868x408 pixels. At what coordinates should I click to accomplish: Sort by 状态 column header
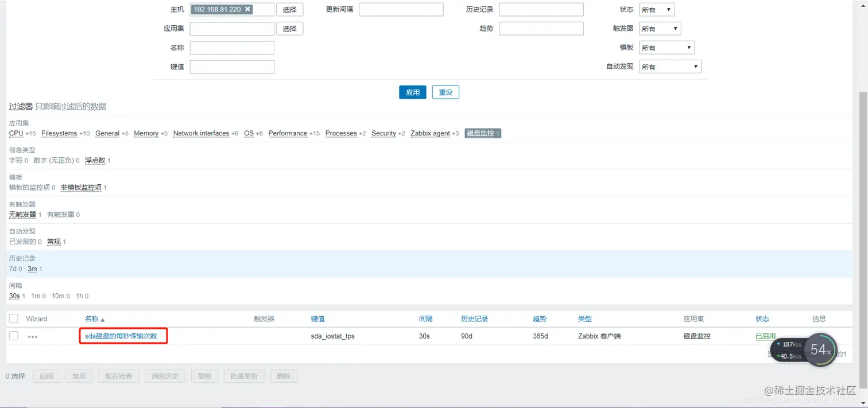tap(762, 319)
